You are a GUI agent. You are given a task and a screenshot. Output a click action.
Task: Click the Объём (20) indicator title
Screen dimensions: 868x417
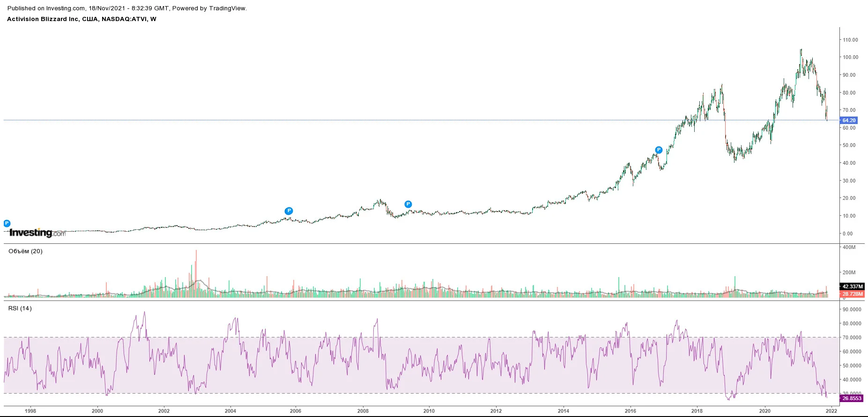(25, 251)
